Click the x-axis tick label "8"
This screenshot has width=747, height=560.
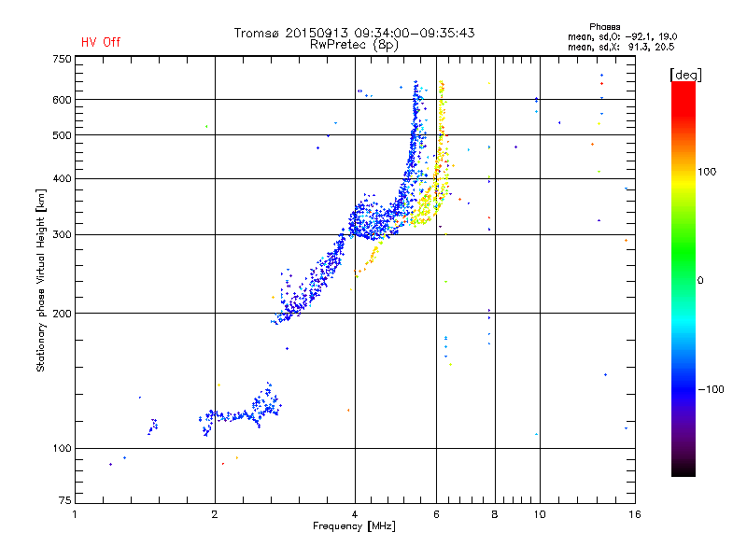[x=495, y=514]
